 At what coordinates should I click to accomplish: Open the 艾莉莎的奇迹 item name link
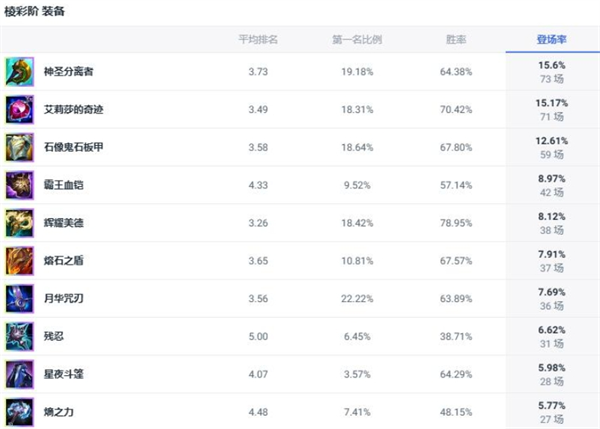pos(73,110)
